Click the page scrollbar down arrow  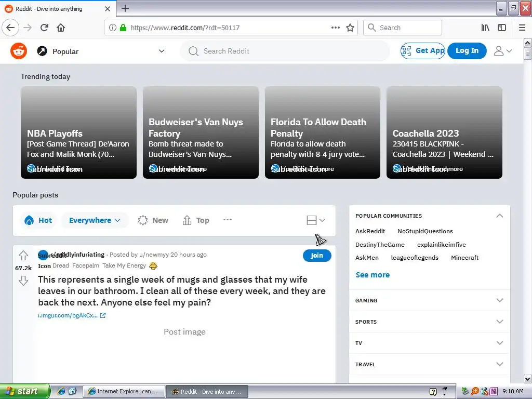[x=528, y=379]
